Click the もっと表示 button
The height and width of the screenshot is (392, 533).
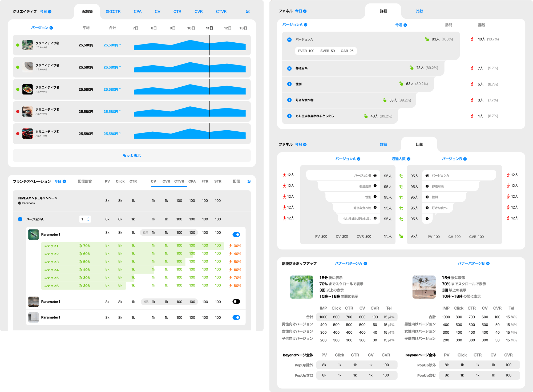132,155
